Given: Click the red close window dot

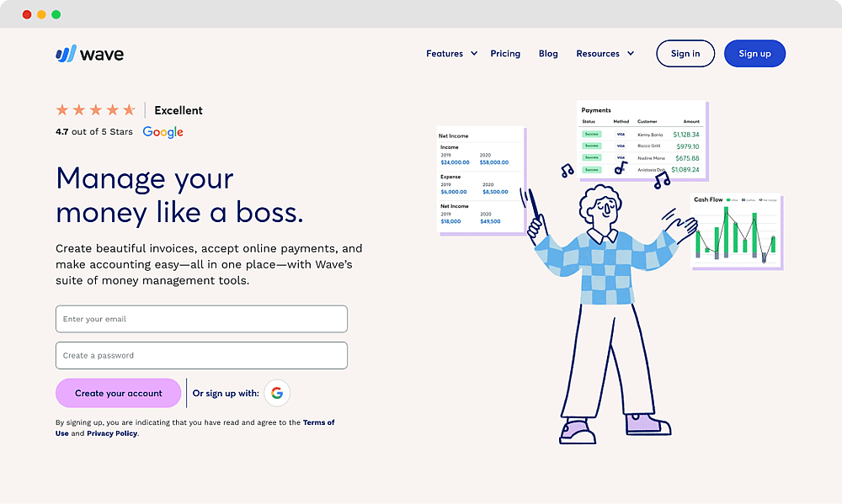Looking at the screenshot, I should (27, 14).
